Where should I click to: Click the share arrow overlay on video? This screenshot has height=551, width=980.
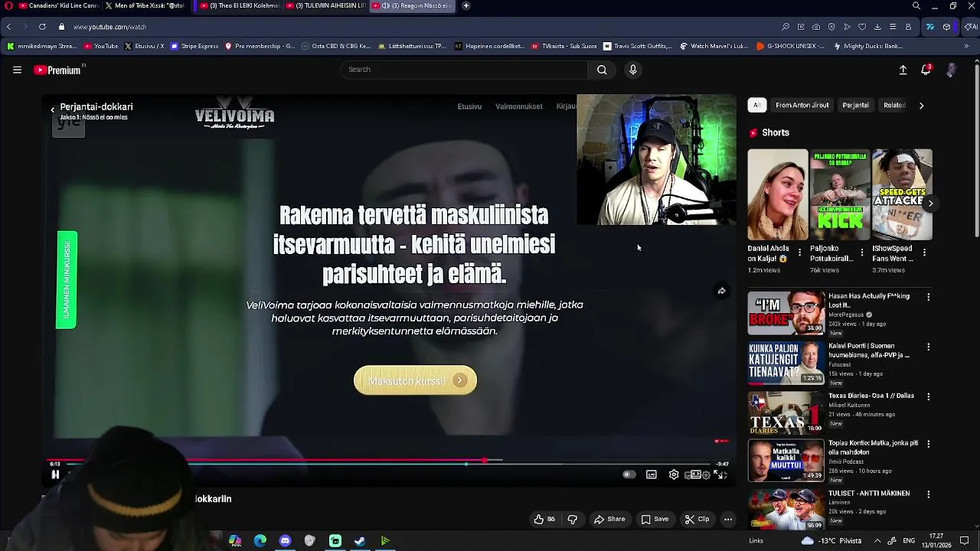pyautogui.click(x=721, y=291)
